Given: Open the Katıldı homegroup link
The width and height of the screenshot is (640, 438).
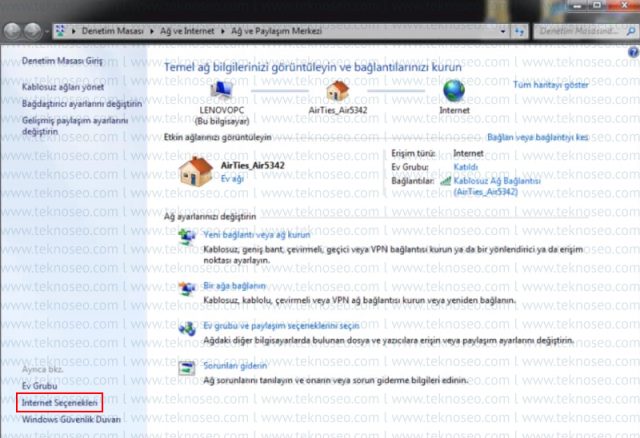Looking at the screenshot, I should [465, 167].
